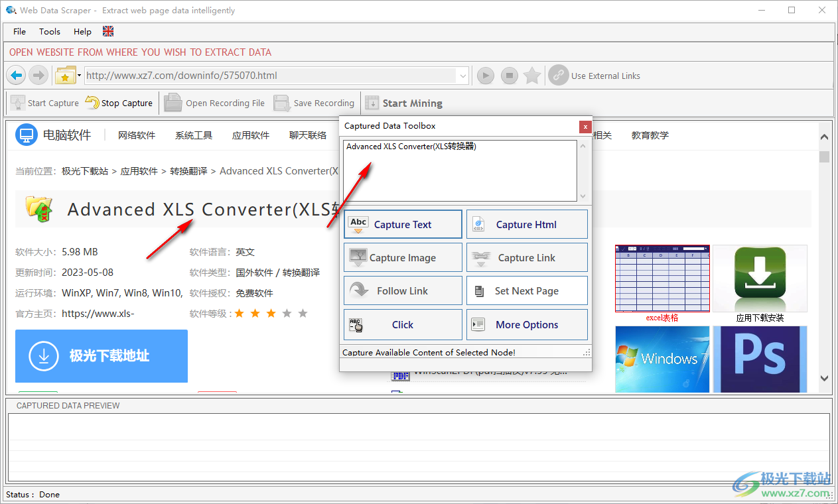Viewport: 838px width, 504px height.
Task: Click the Set Next Page button
Action: 527,290
